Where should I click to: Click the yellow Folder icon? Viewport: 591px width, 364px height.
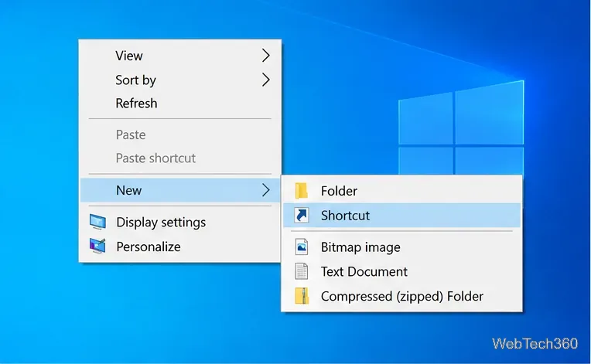tap(302, 190)
